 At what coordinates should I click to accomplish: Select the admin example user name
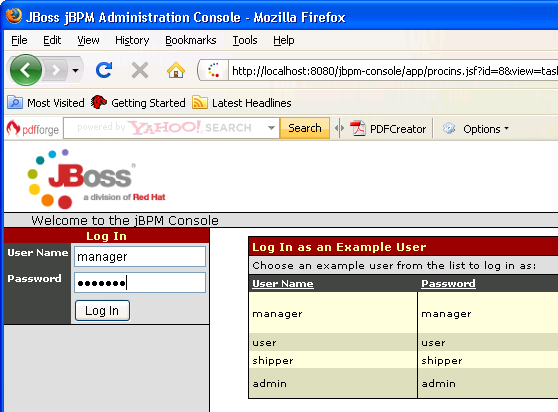point(269,383)
